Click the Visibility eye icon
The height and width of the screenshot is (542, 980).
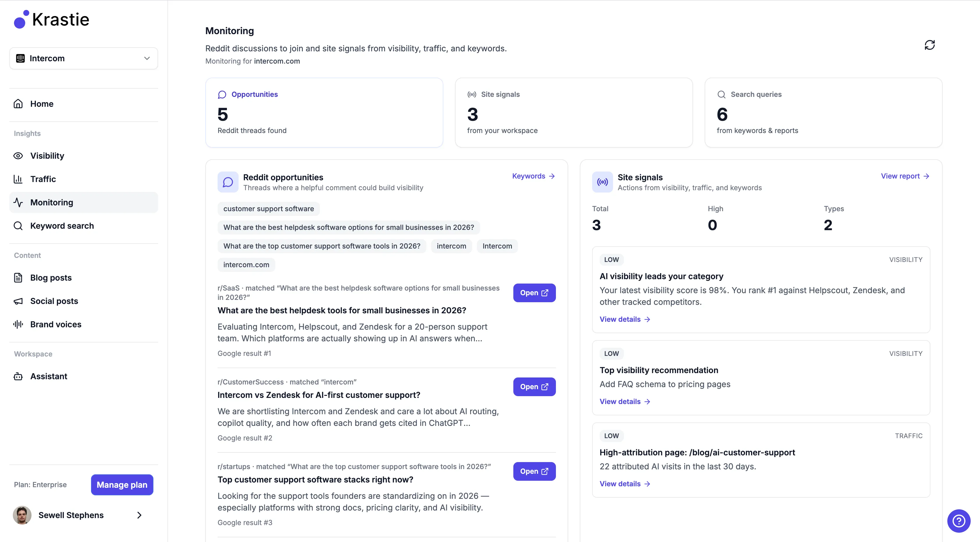[18, 156]
